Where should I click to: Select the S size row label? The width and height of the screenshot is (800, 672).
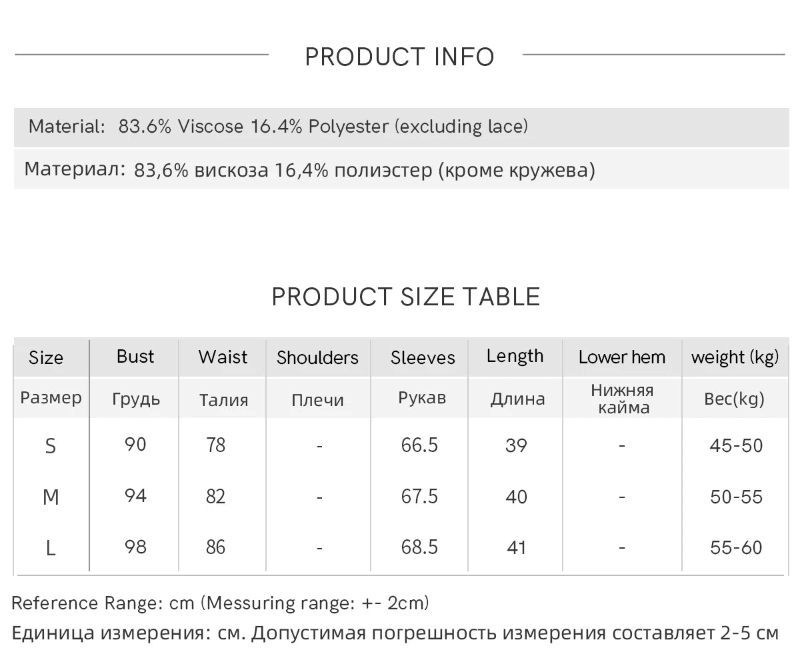click(x=51, y=446)
